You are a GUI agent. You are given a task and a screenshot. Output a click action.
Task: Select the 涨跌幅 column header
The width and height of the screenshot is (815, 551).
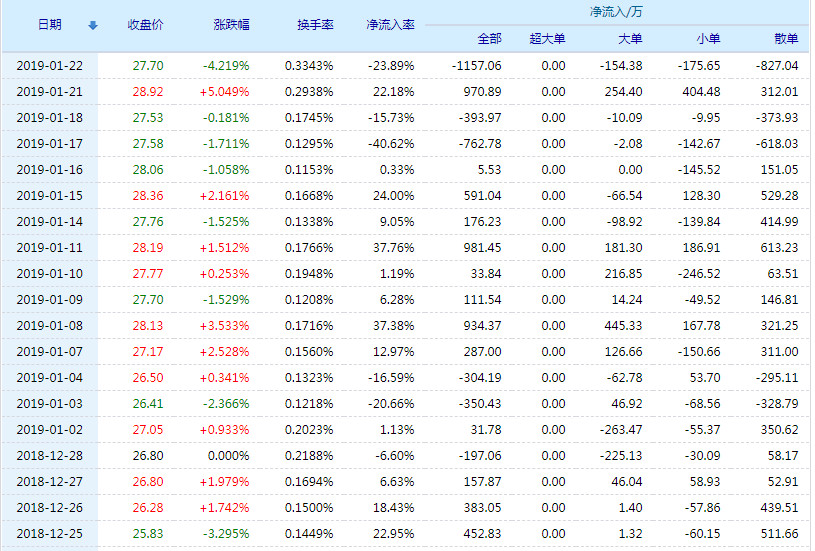pos(231,25)
